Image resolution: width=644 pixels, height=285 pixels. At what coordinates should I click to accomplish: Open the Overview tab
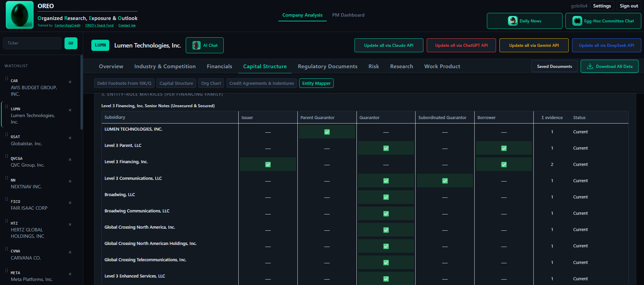click(x=111, y=66)
